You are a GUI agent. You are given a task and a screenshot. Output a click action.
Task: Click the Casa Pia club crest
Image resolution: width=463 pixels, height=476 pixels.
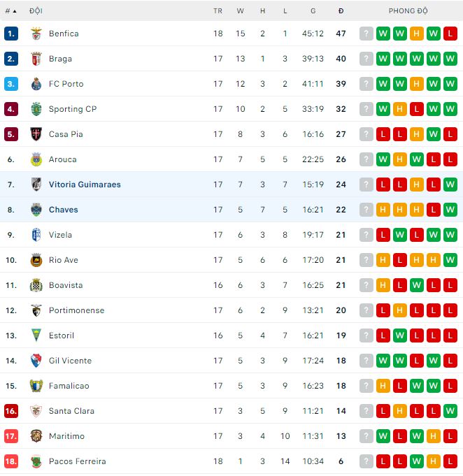36,134
